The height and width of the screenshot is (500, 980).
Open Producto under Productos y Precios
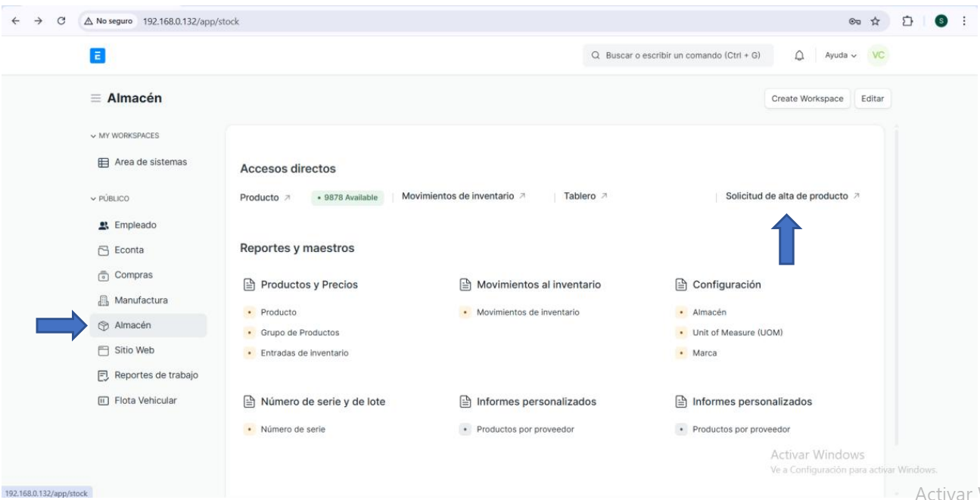point(278,312)
